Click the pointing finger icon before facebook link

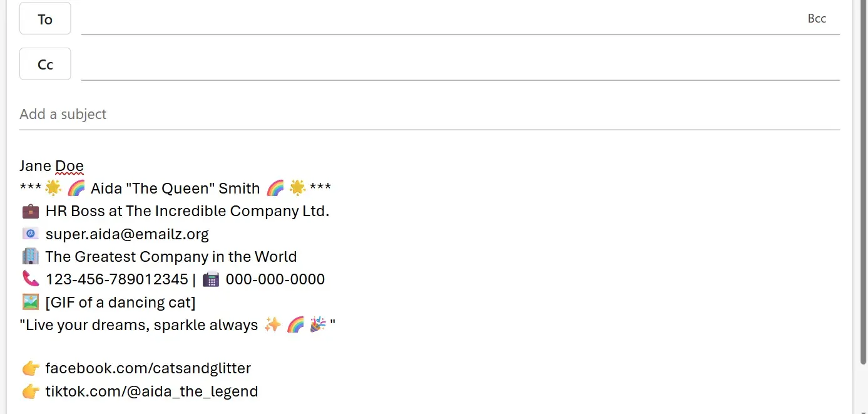pos(30,368)
